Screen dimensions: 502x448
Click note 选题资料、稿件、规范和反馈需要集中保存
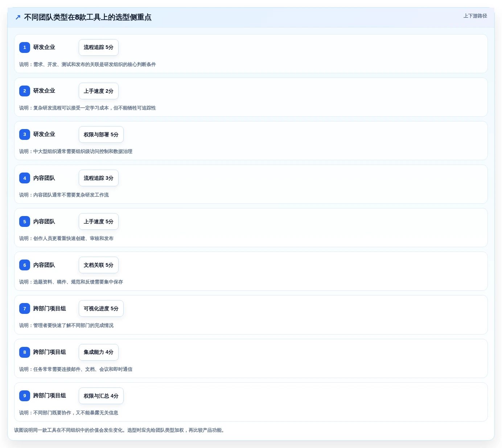[71, 282]
